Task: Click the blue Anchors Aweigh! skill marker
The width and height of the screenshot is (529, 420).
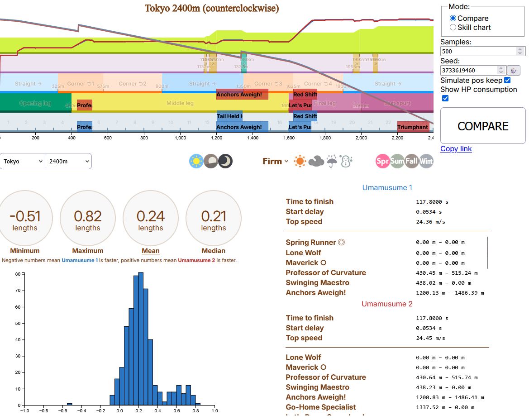Action: pyautogui.click(x=242, y=127)
